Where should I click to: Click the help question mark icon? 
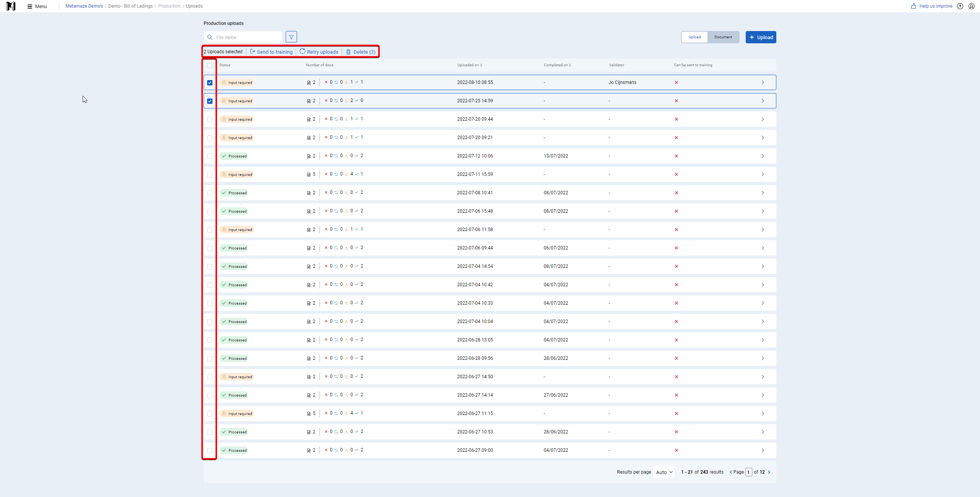[x=960, y=6]
